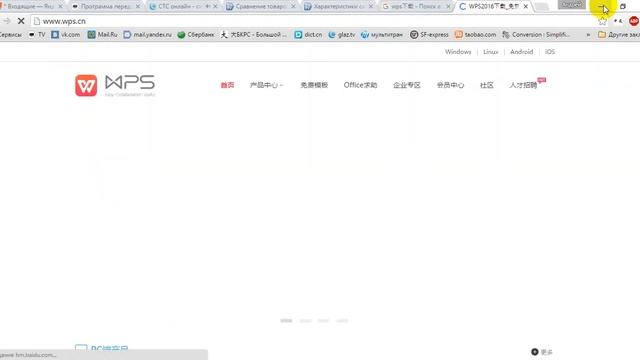This screenshot has width=640, height=360.
Task: Open the SF-express bookmark
Action: [429, 35]
